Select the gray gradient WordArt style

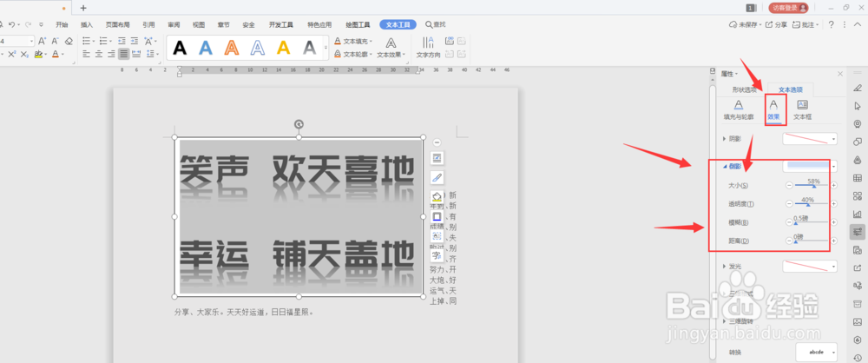click(310, 49)
